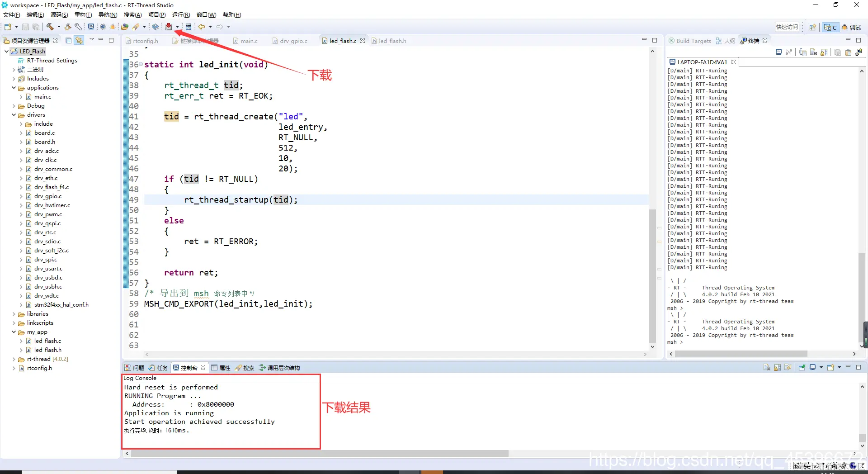Click the editor vertical scrollbar thumb

[x=652, y=276]
